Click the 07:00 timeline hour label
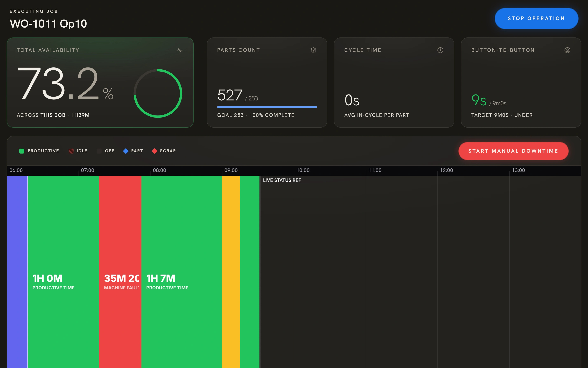The width and height of the screenshot is (588, 368). tap(88, 170)
